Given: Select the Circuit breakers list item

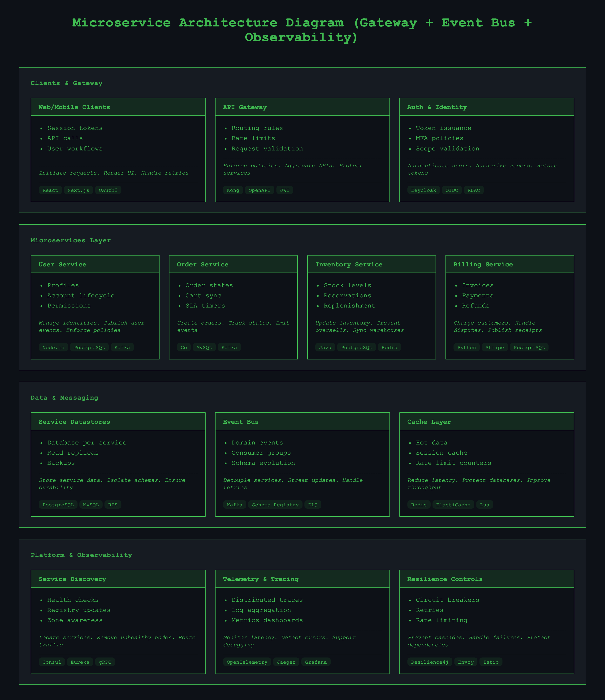Looking at the screenshot, I should click(x=447, y=600).
